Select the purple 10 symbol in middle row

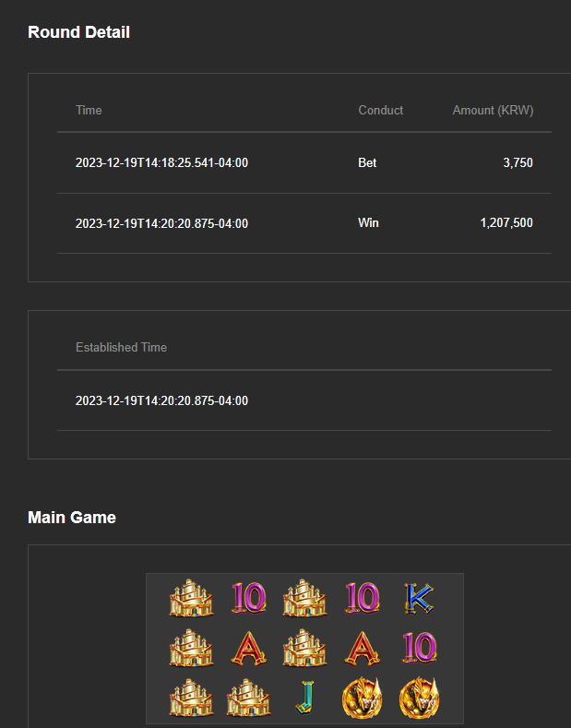(419, 647)
